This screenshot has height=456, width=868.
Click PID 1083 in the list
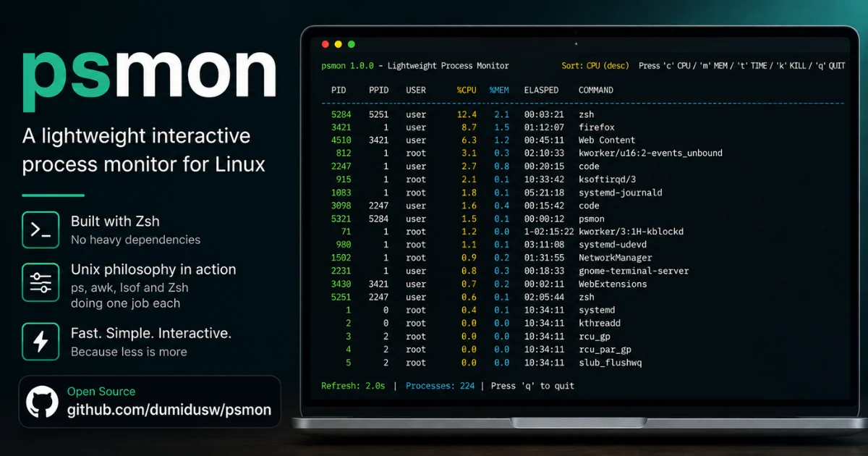tap(341, 193)
